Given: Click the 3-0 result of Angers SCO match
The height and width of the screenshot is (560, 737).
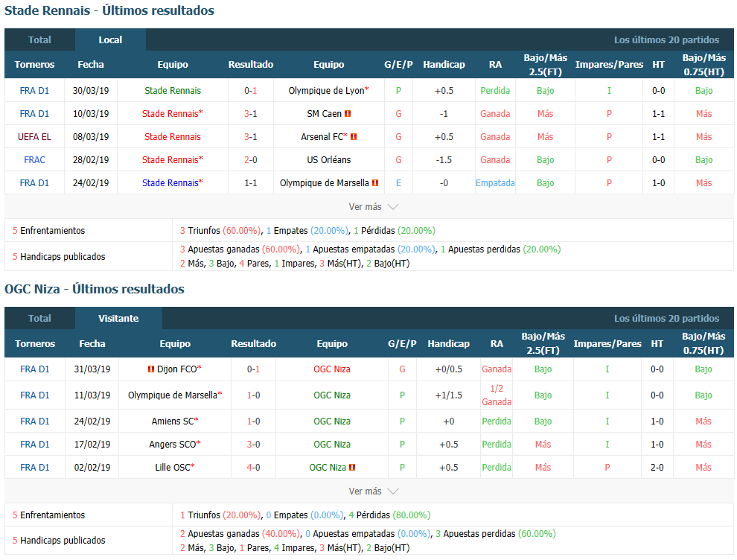Looking at the screenshot, I should [253, 445].
